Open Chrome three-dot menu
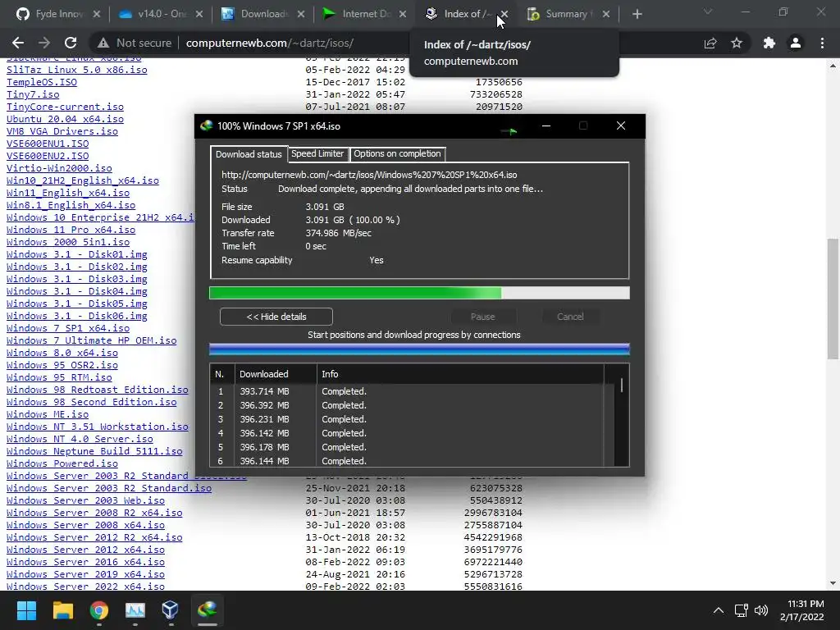This screenshot has height=630, width=840. coord(822,43)
